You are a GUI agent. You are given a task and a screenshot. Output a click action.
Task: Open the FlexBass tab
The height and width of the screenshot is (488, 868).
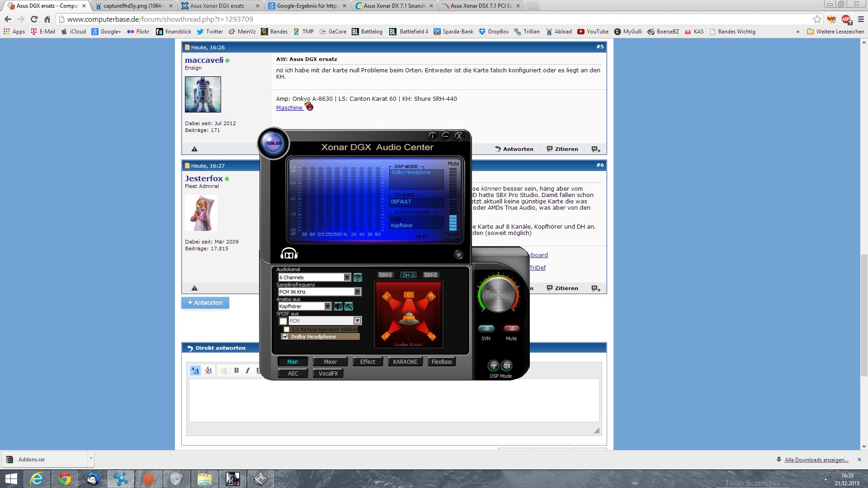[x=441, y=362]
